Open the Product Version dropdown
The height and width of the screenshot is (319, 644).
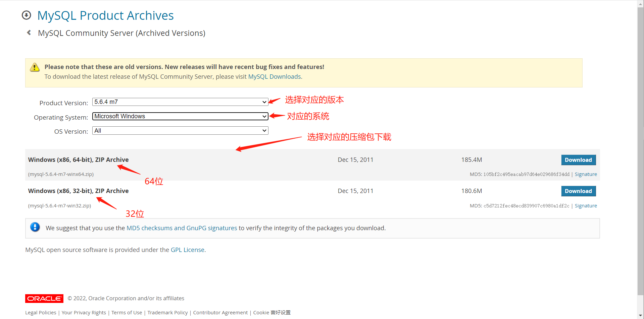point(180,102)
